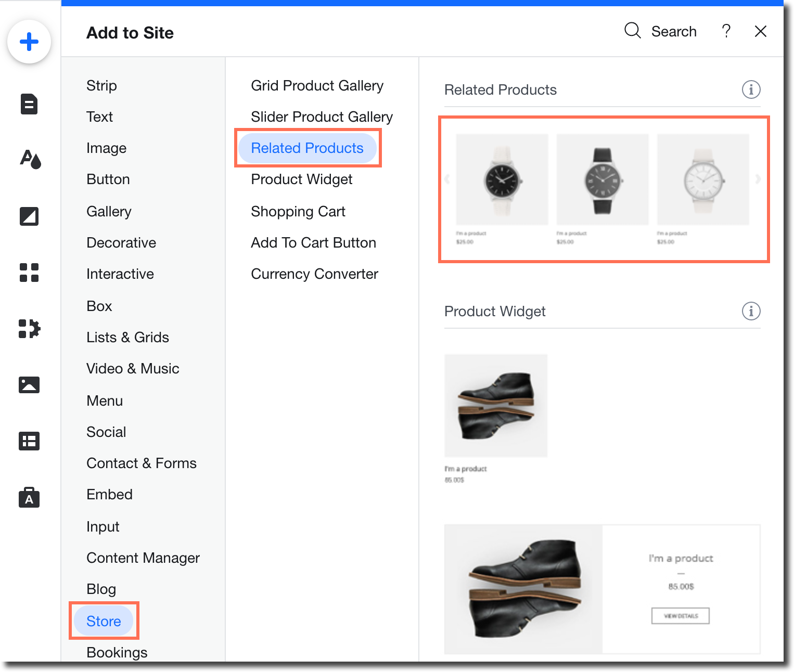Open the Add Apps grid icon
Screen dimensions: 794x672
point(29,272)
